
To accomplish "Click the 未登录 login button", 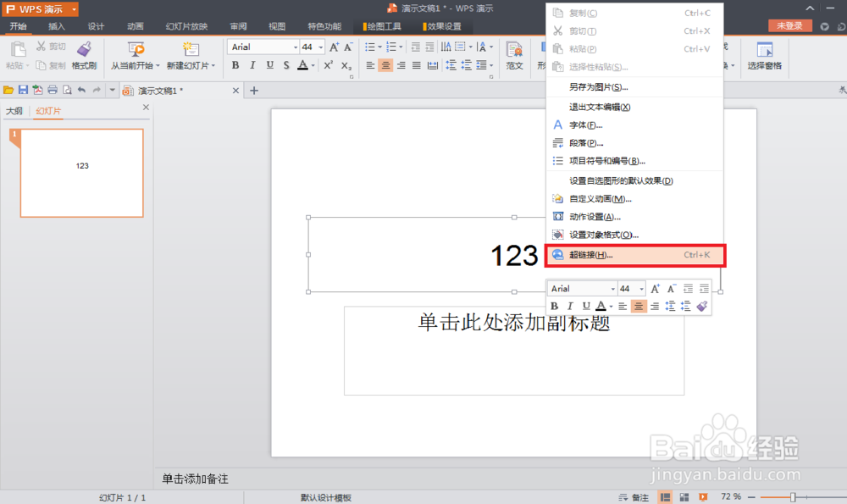I will [789, 26].
